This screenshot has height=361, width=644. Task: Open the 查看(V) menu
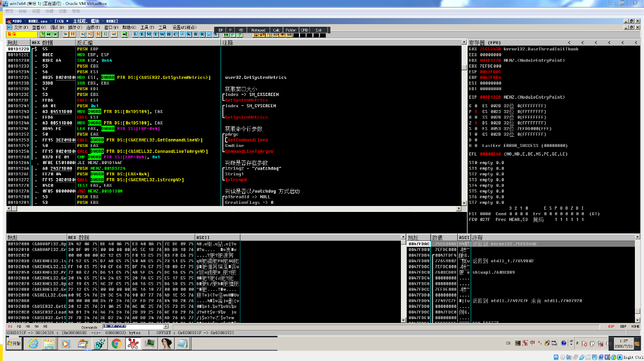pyautogui.click(x=39, y=27)
